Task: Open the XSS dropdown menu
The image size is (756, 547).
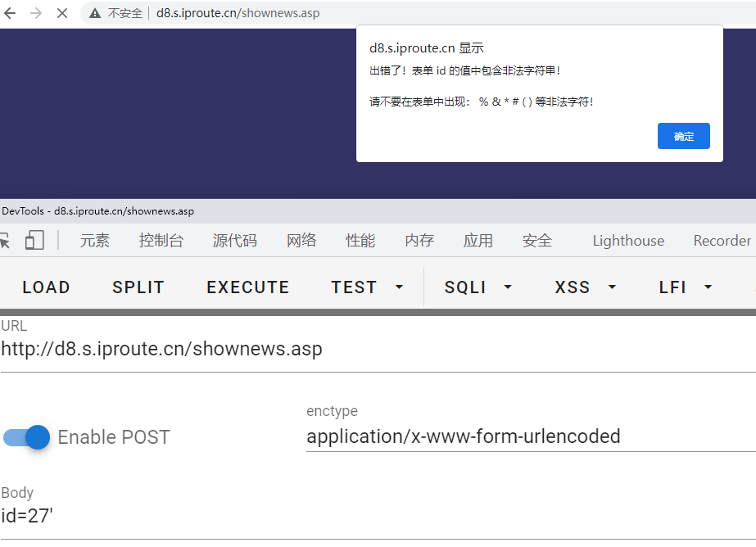Action: (x=585, y=287)
